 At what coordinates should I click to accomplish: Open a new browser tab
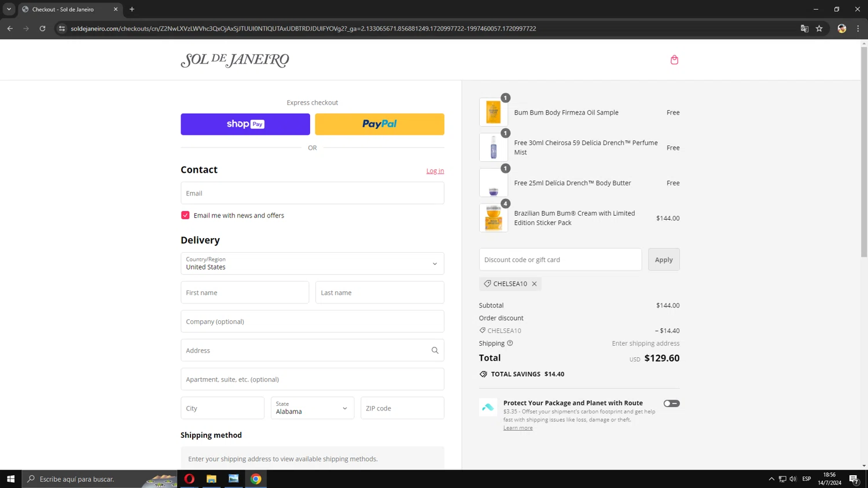(132, 9)
